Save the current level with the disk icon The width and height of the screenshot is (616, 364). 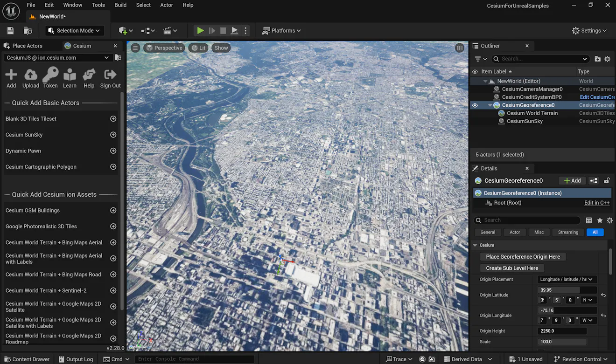pos(10,31)
